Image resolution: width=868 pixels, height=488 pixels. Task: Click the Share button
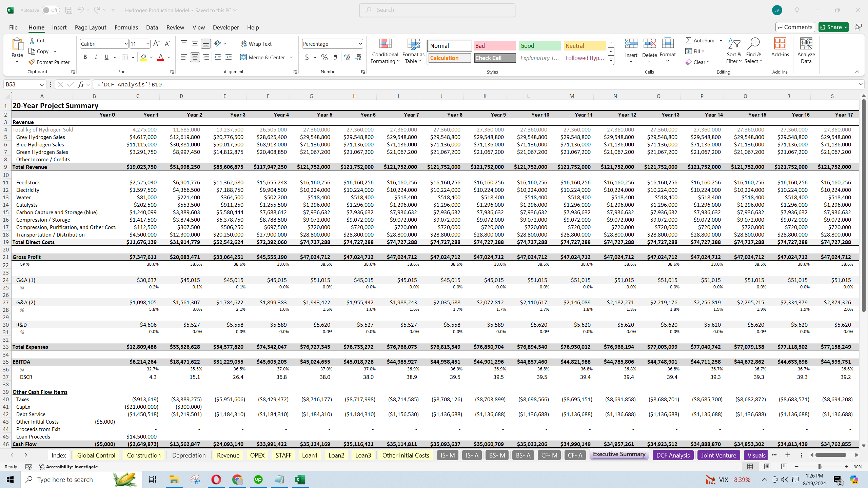tap(833, 27)
